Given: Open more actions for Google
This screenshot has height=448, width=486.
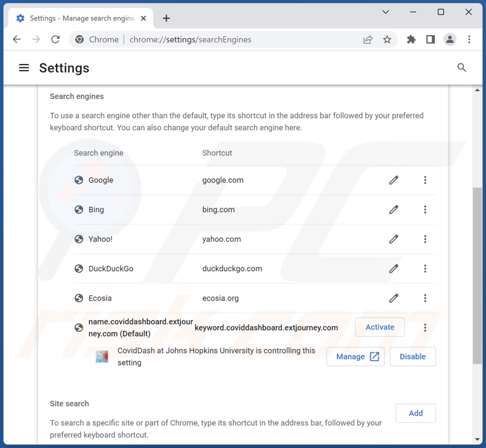Looking at the screenshot, I should (425, 180).
